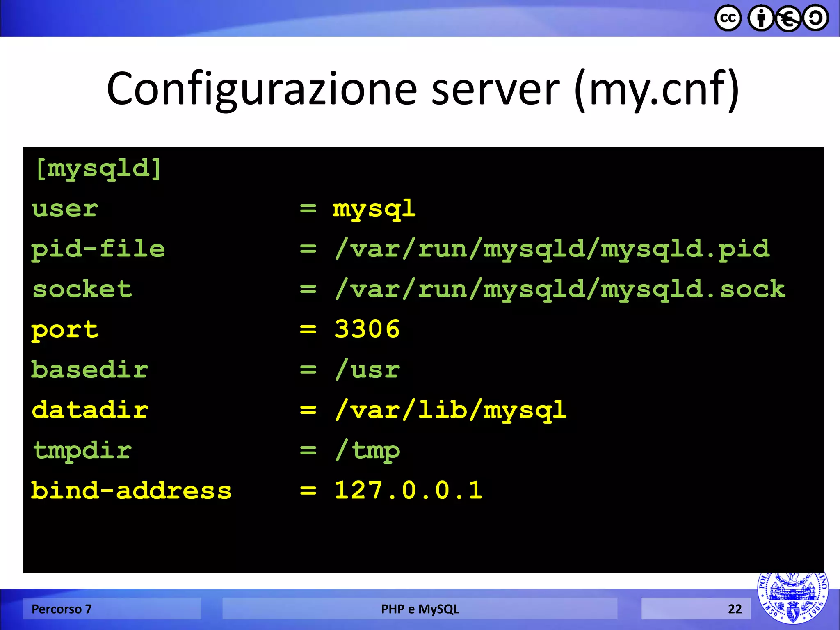This screenshot has height=630, width=840.
Task: Click the 'PHP e MySQL' footer label
Action: pyautogui.click(x=420, y=609)
